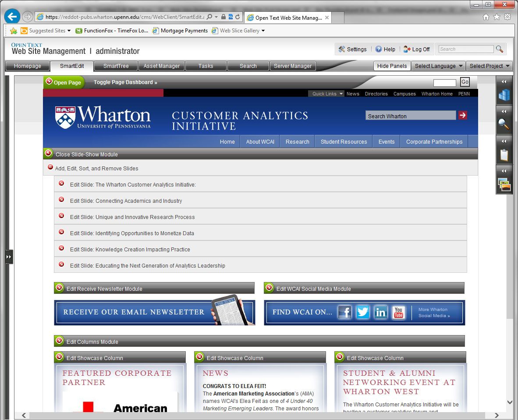Click the browser Forward arrow button

[x=28, y=17]
